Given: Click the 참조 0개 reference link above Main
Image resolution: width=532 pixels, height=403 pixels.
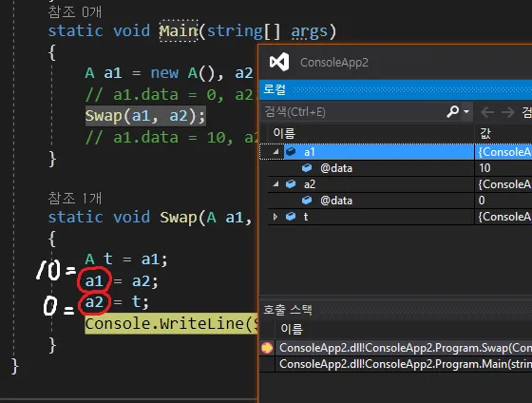Looking at the screenshot, I should pyautogui.click(x=75, y=12).
